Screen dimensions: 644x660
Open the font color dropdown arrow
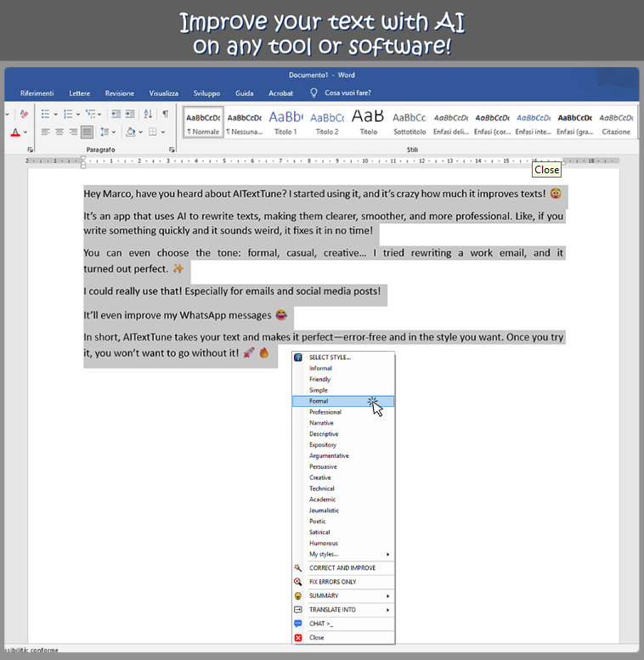coord(25,133)
